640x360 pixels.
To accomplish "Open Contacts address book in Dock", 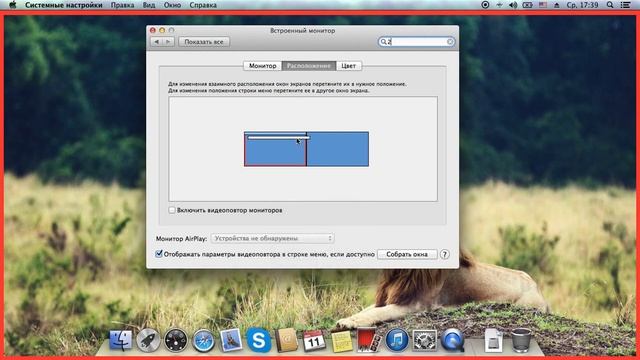I will point(287,340).
